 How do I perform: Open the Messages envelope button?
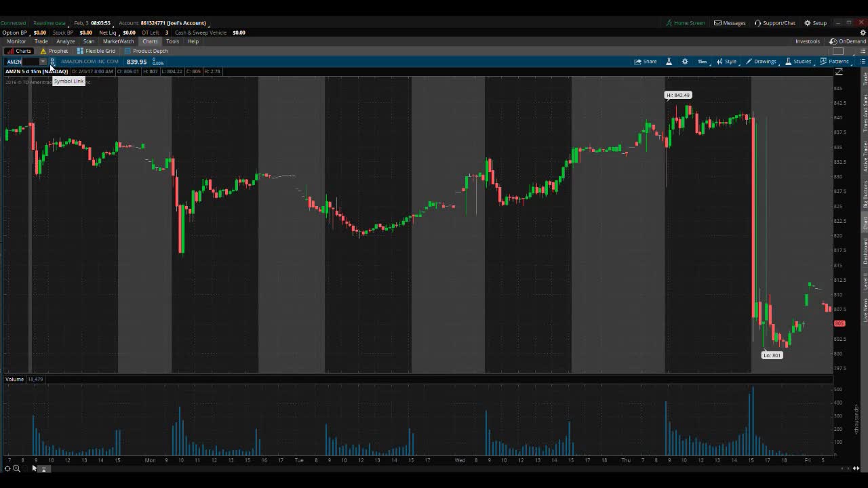pyautogui.click(x=730, y=23)
